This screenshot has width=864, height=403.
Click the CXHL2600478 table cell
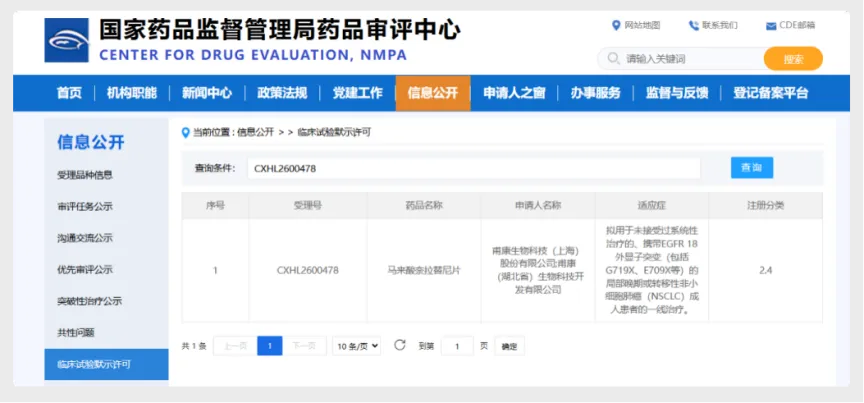(x=307, y=271)
